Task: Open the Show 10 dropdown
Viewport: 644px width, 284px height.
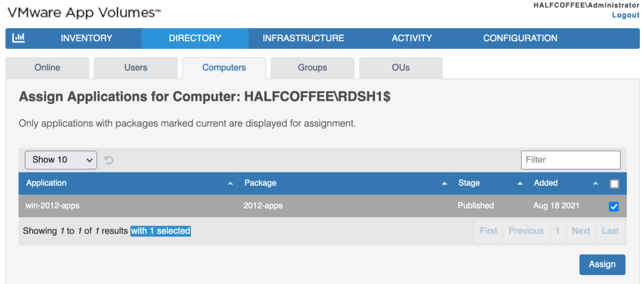Action: pyautogui.click(x=61, y=160)
